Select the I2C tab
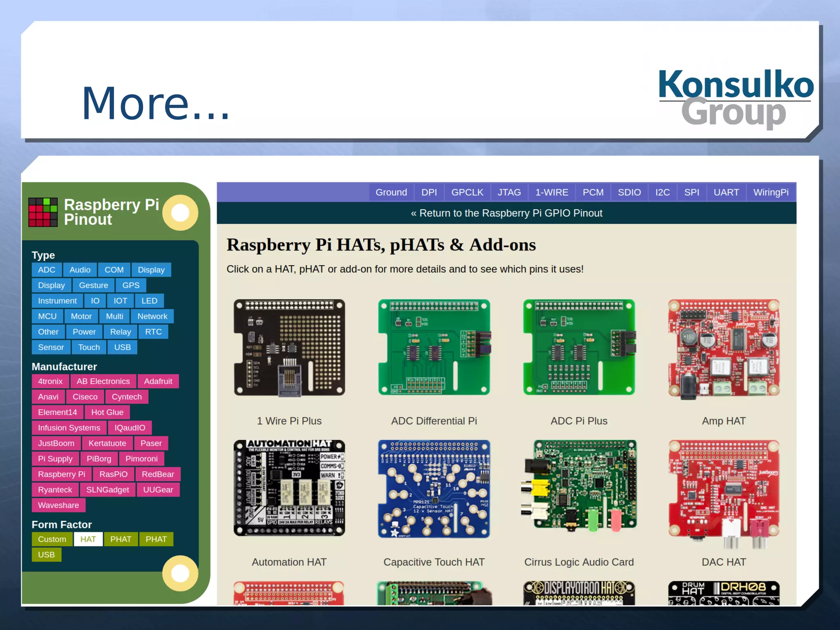 point(662,192)
